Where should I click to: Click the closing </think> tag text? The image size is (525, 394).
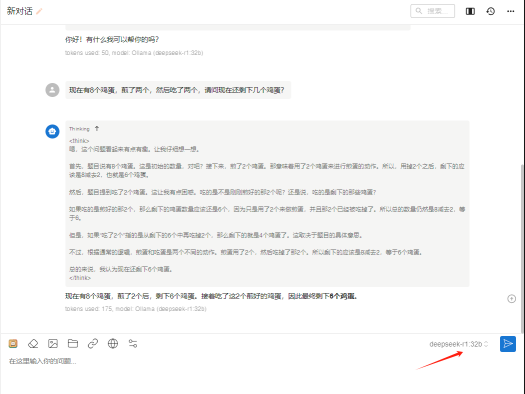[x=80, y=278]
